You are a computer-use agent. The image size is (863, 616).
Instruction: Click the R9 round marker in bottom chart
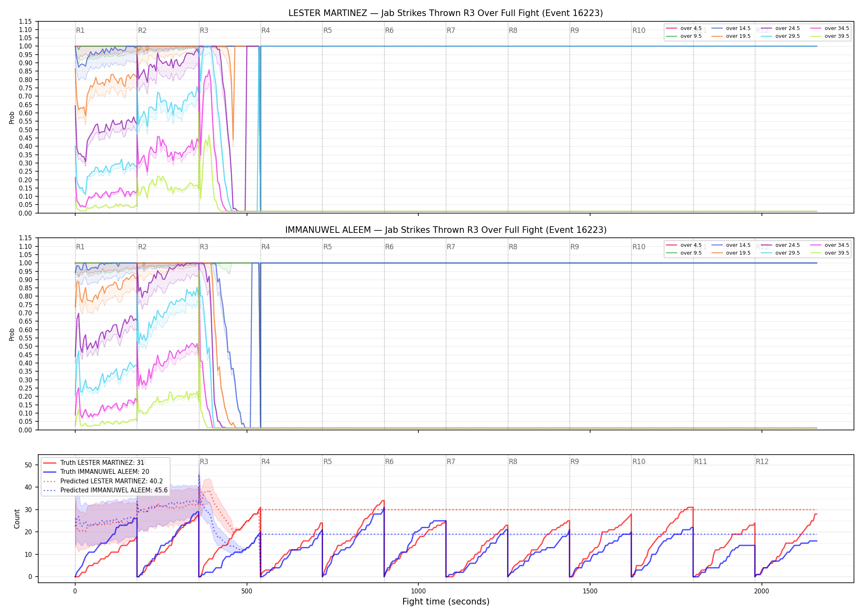pos(575,462)
